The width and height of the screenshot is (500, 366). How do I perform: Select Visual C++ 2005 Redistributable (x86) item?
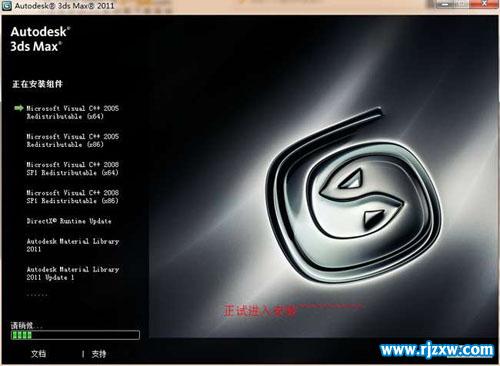(x=73, y=140)
